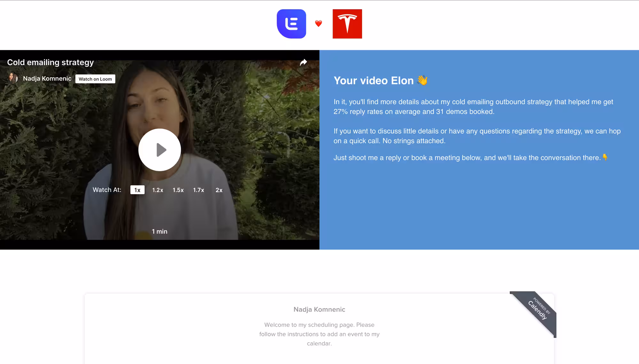Click the red Tesla logo
Screen dimensions: 639x364
click(x=347, y=24)
